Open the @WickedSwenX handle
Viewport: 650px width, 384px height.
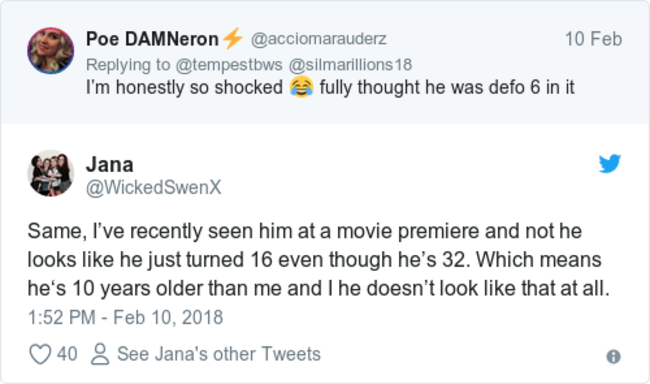[153, 187]
